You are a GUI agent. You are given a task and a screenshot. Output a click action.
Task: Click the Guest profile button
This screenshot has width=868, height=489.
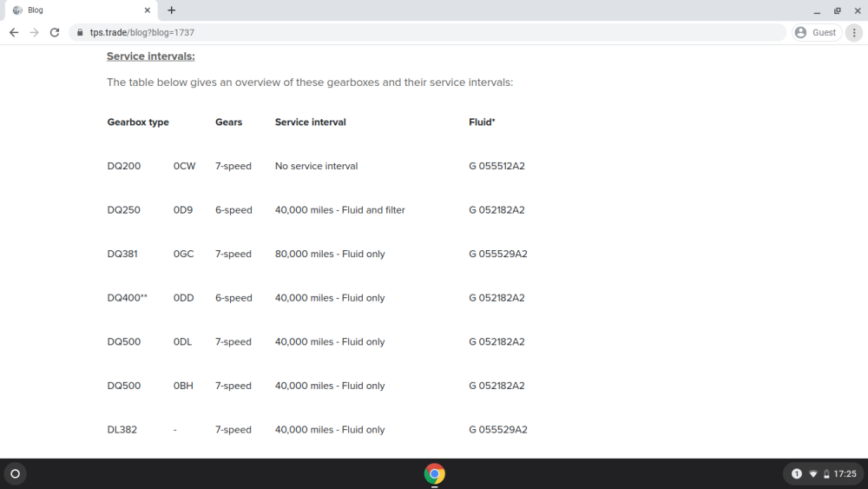click(x=815, y=32)
